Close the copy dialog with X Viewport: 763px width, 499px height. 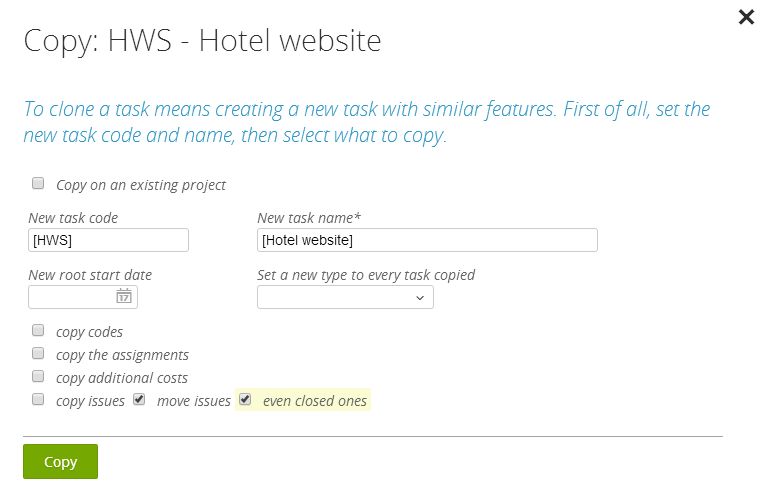pyautogui.click(x=746, y=17)
